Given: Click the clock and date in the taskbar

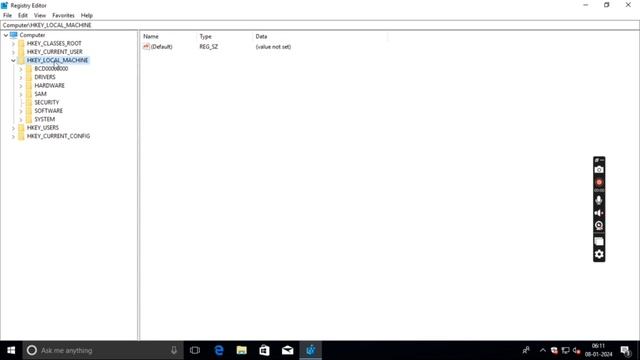Looking at the screenshot, I should click(x=598, y=350).
